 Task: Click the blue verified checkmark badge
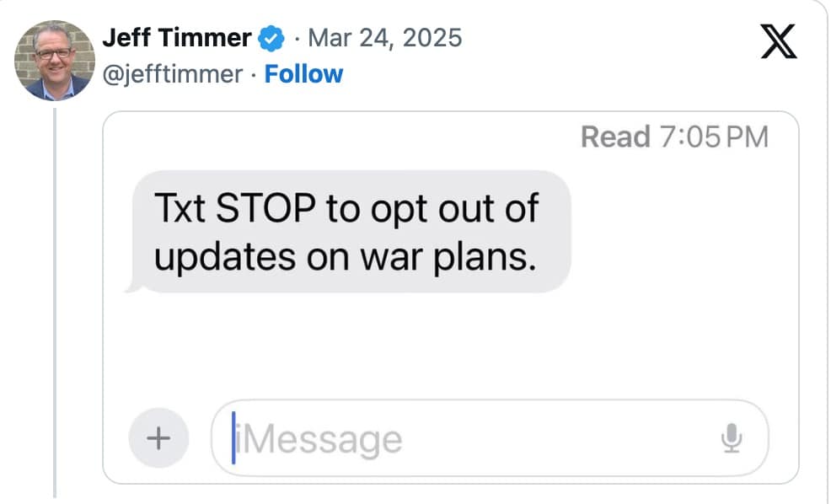[270, 38]
